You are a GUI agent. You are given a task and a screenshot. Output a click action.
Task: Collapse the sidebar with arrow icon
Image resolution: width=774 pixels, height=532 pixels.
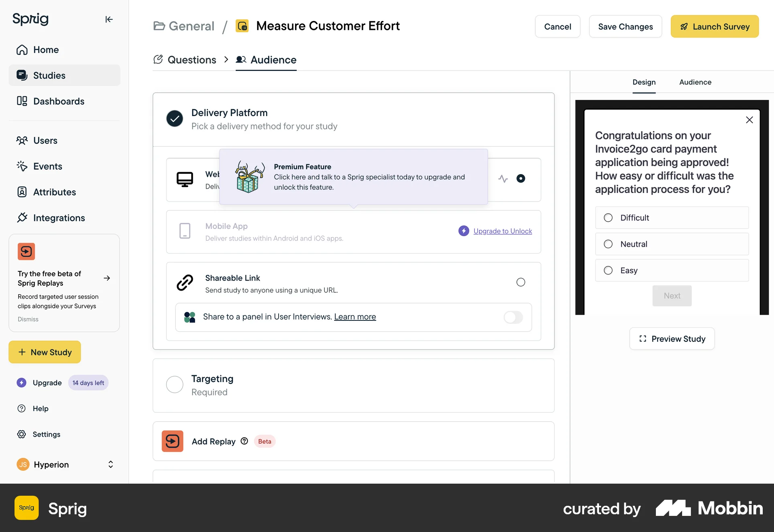click(x=109, y=19)
